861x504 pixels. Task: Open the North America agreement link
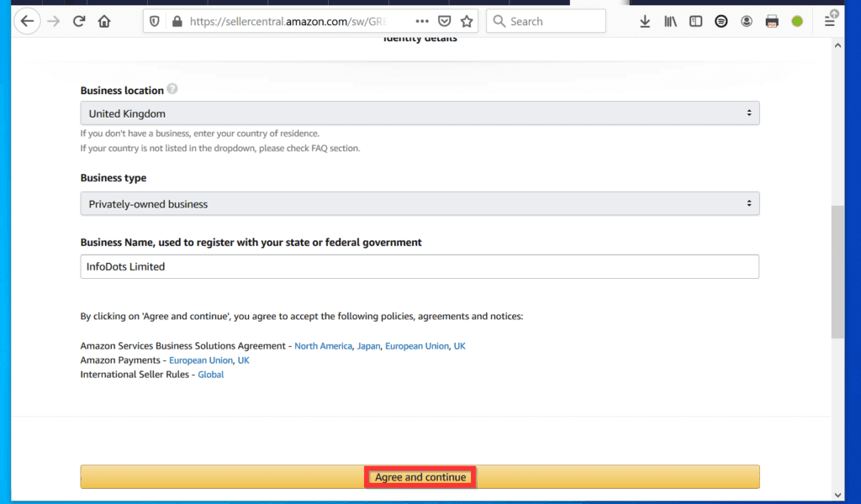323,346
